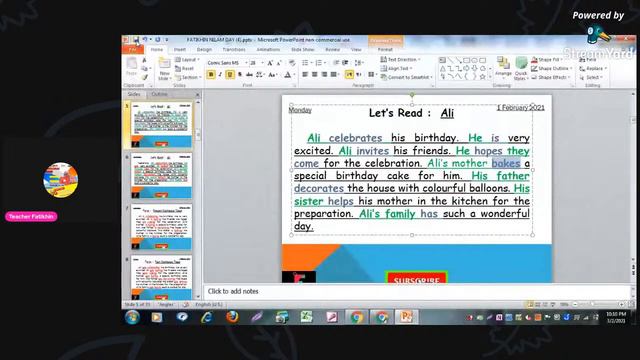Click the Clear All Formatting icon
Viewport: 640px width, 360px height.
tap(292, 63)
